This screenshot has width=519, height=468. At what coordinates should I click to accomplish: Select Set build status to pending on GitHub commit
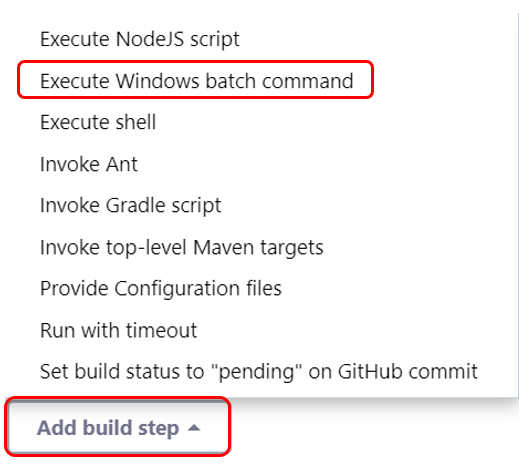click(x=259, y=372)
